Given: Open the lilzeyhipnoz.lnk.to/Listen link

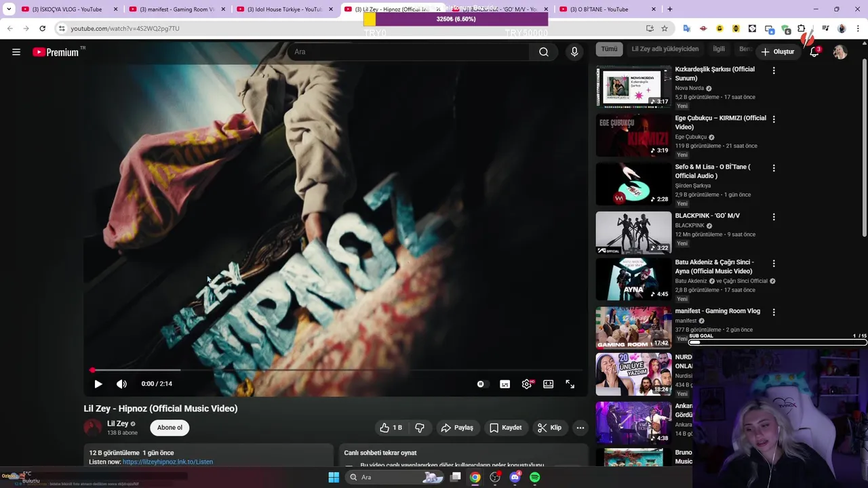Looking at the screenshot, I should pyautogui.click(x=167, y=462).
